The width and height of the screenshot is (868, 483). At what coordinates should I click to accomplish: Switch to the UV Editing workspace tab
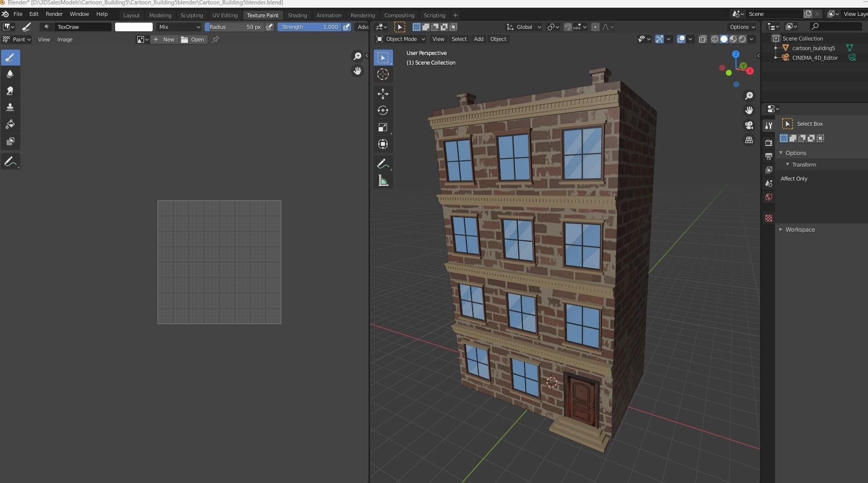point(225,15)
